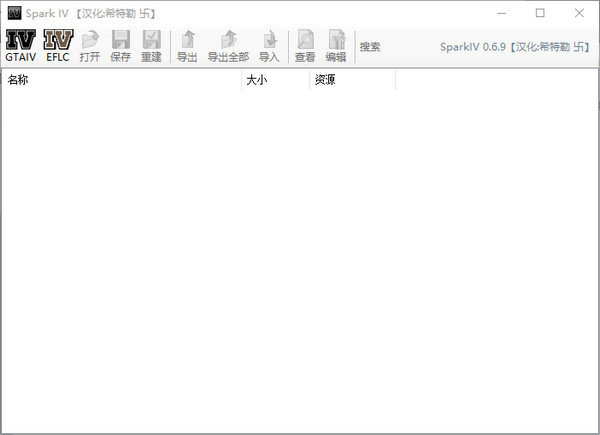Click the 编辑 (Edit) toolbar icon
The width and height of the screenshot is (600, 435).
click(x=336, y=46)
